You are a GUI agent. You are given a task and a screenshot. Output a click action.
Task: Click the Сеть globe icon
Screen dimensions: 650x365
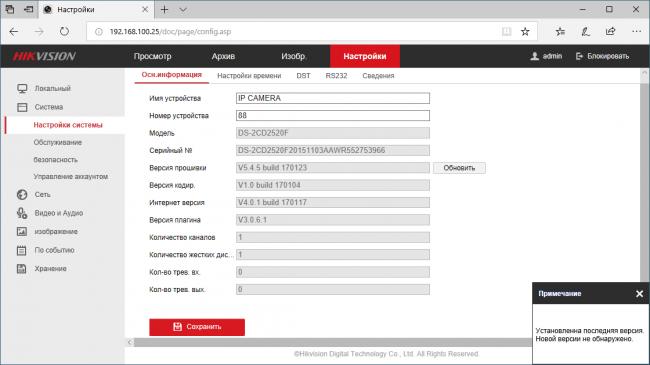click(x=22, y=195)
